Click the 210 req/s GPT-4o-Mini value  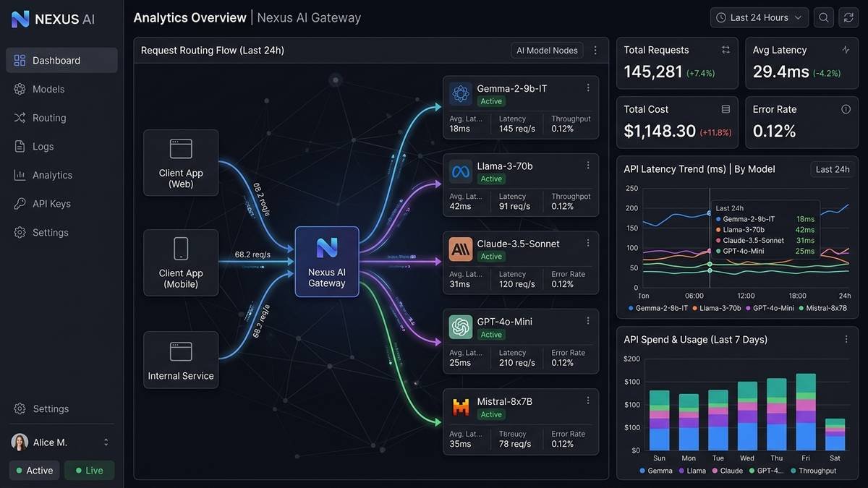[x=517, y=363]
